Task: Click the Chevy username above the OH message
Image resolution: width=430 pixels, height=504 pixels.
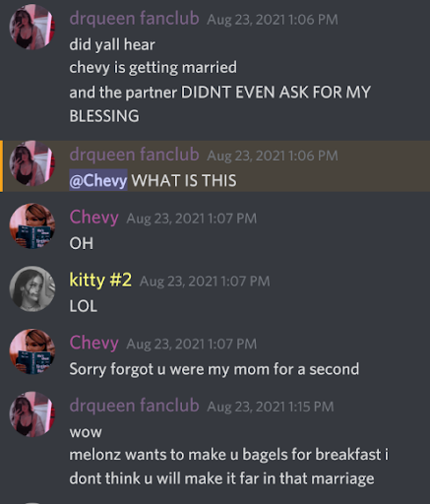Action: [93, 218]
